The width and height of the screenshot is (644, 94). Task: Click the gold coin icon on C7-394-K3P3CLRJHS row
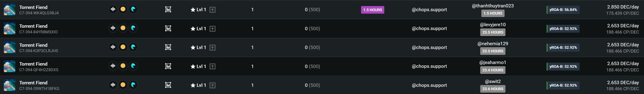click(123, 47)
